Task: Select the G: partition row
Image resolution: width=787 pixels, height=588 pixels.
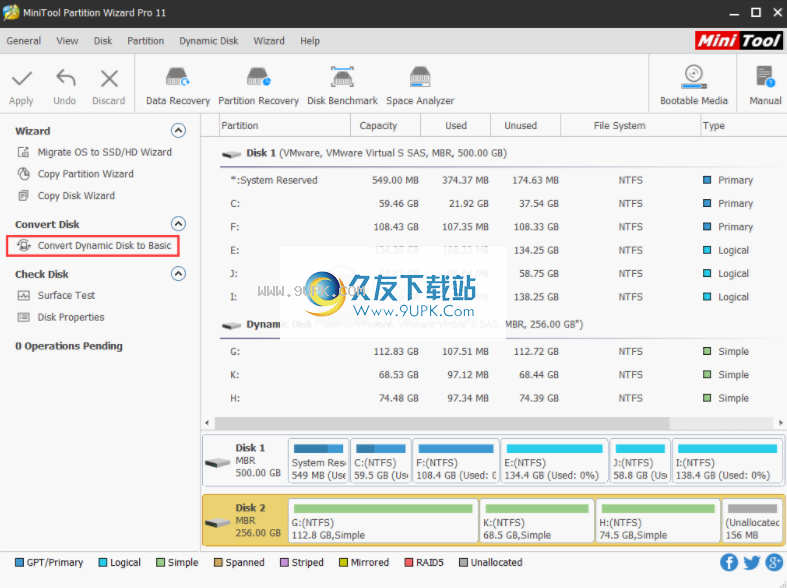Action: tap(502, 351)
